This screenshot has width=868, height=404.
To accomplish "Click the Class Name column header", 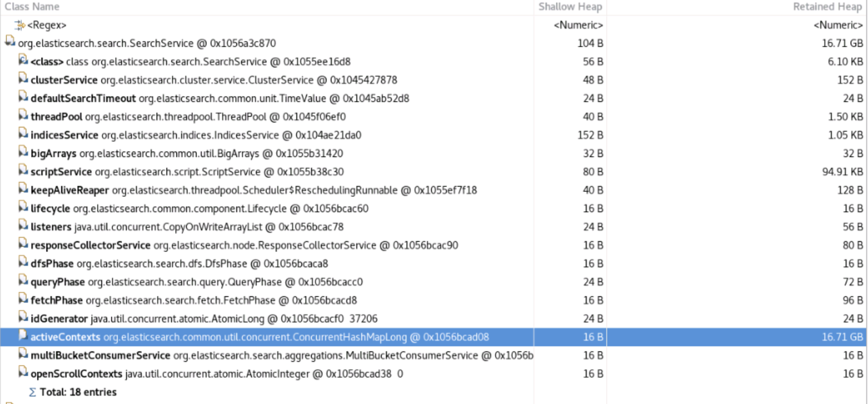I will click(x=32, y=7).
